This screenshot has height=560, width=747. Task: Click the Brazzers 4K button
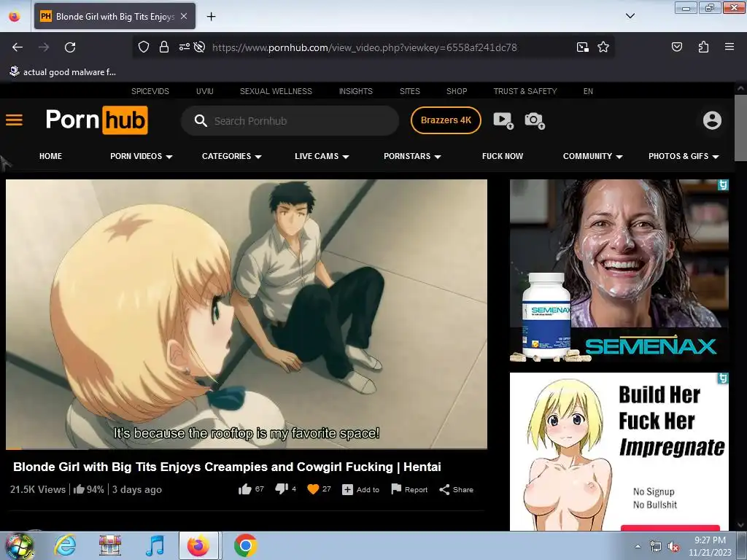pyautogui.click(x=446, y=120)
